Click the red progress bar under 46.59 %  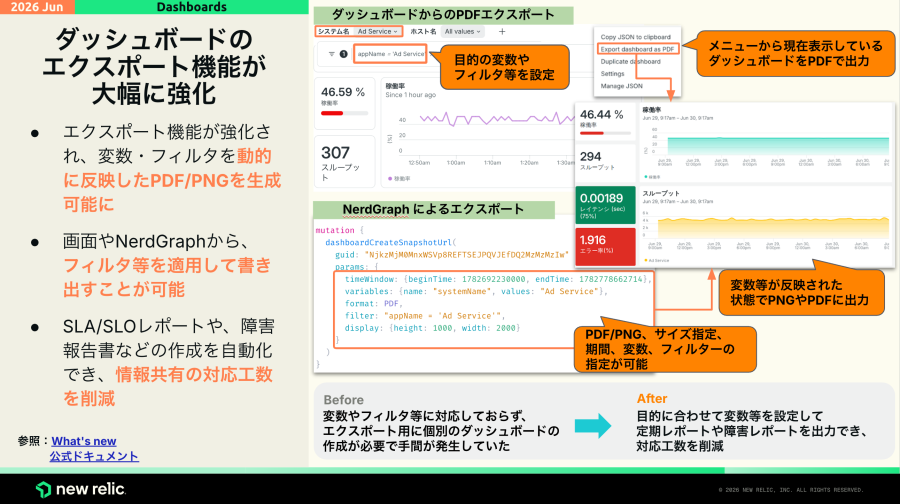coord(332,113)
